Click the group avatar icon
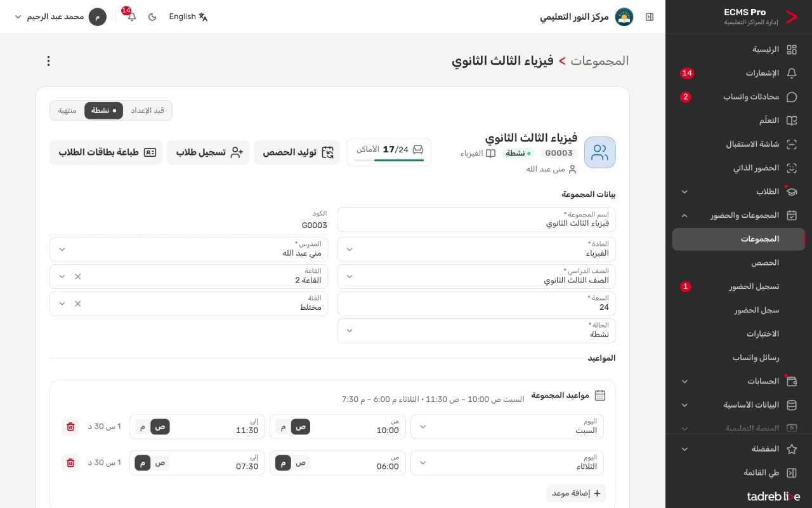The height and width of the screenshot is (508, 812). (x=600, y=152)
